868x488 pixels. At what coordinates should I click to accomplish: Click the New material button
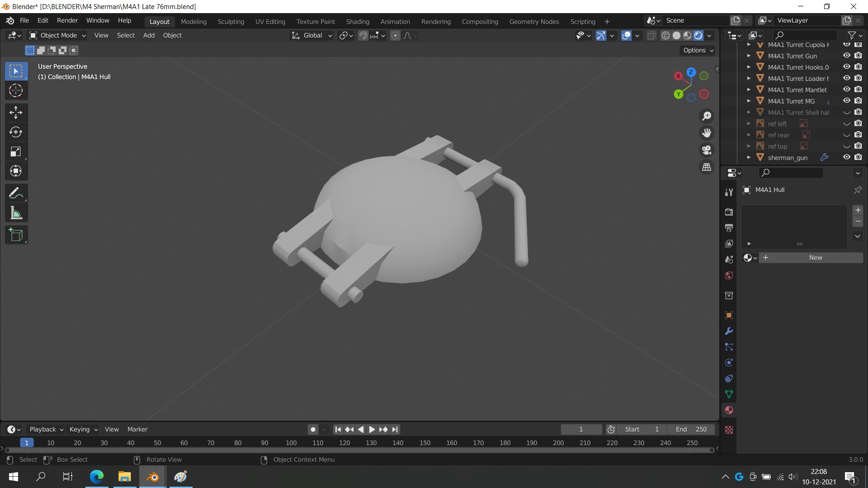click(815, 258)
